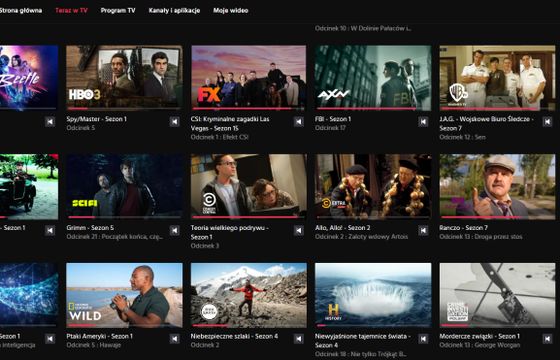Image resolution: width=560 pixels, height=360 pixels.
Task: Open Ptaki Ameryki - Sezon 1 title
Action: [x=100, y=336]
